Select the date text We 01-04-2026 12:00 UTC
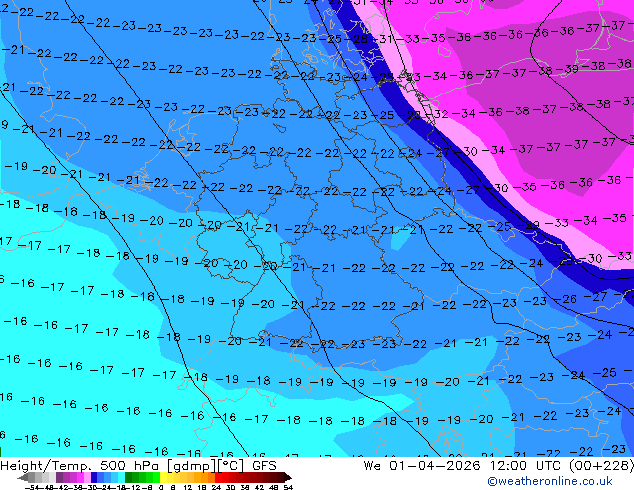Image resolution: width=634 pixels, height=490 pixels. (462, 466)
